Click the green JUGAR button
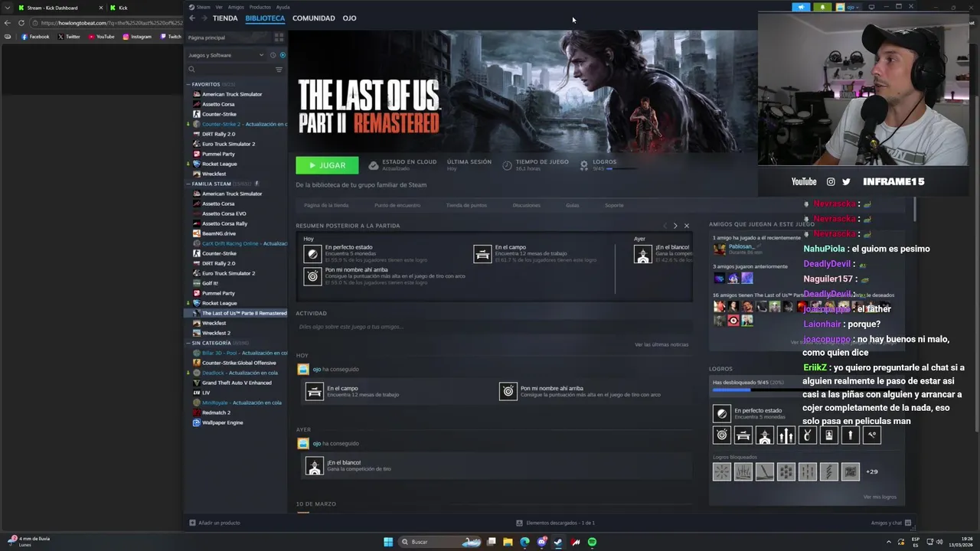980x551 pixels. [x=327, y=165]
